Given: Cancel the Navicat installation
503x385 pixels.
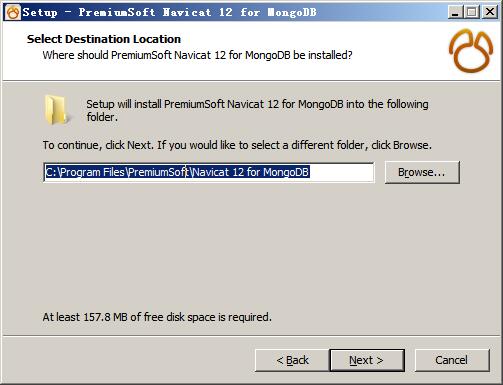Looking at the screenshot, I should 452,360.
